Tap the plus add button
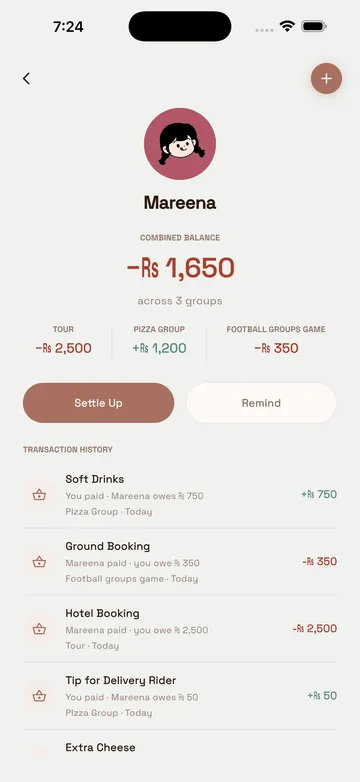Viewport: 360px width, 782px height. point(326,78)
